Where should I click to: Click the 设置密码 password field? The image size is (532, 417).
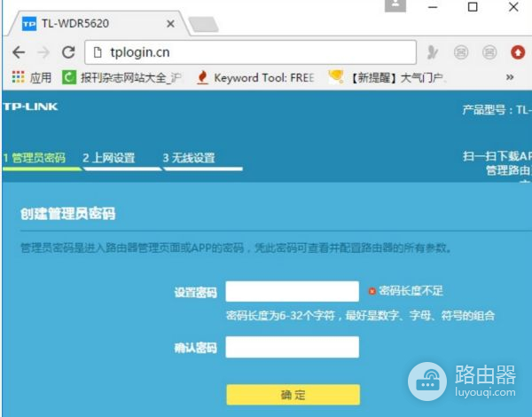(292, 291)
